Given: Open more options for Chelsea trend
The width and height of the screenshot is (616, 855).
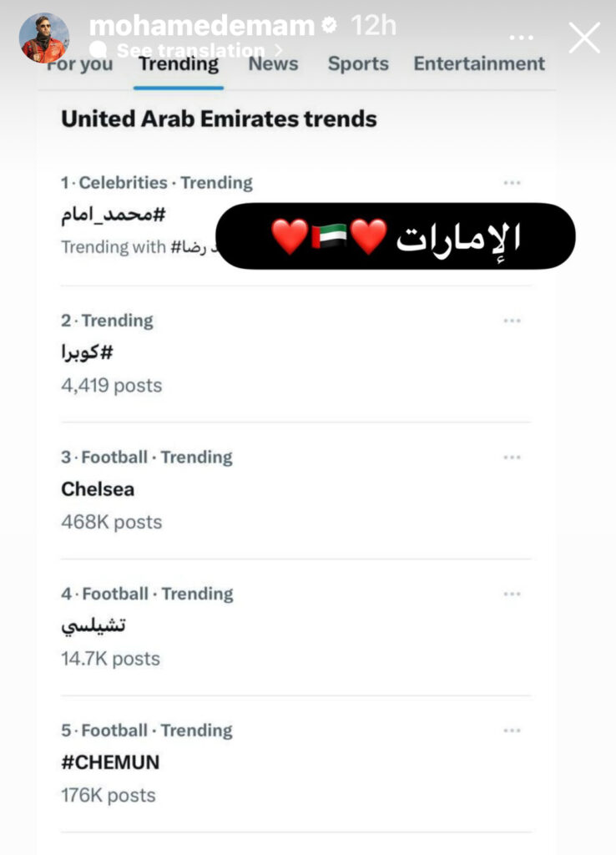Looking at the screenshot, I should point(512,457).
